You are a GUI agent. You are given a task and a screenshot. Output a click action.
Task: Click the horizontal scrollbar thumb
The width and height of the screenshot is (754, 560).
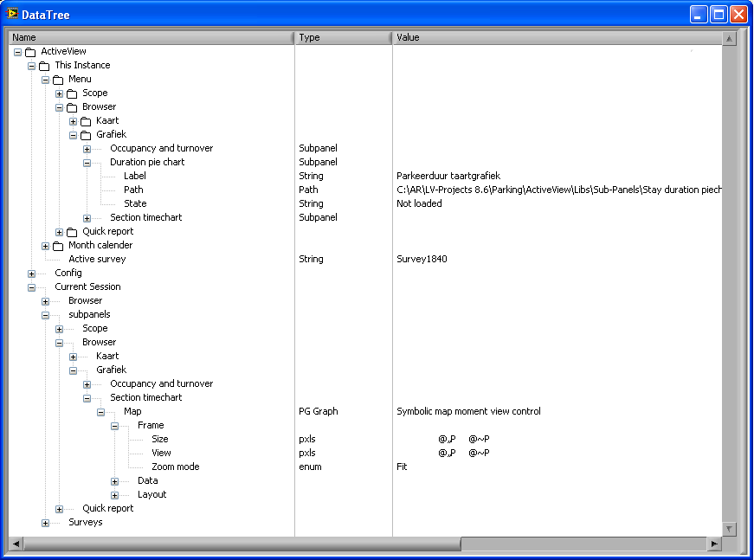tap(242, 544)
